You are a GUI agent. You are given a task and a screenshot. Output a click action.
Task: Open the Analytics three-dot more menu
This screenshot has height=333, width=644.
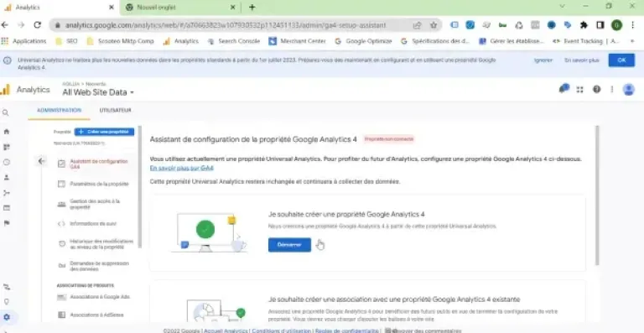pos(612,90)
